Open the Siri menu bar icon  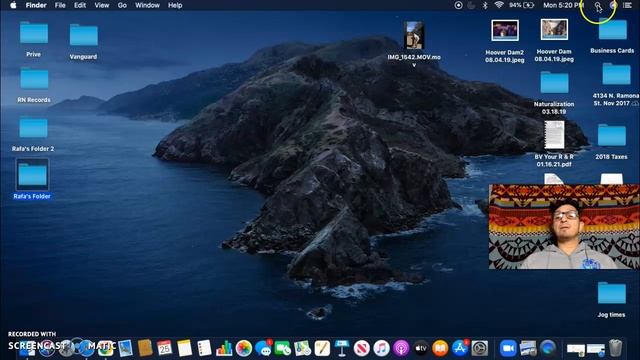tap(613, 5)
